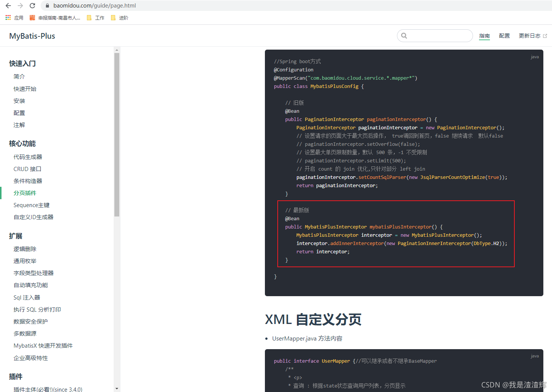Screen dimensions: 552x392
Task: Click the sidebar scroll up arrow
Action: click(117, 50)
